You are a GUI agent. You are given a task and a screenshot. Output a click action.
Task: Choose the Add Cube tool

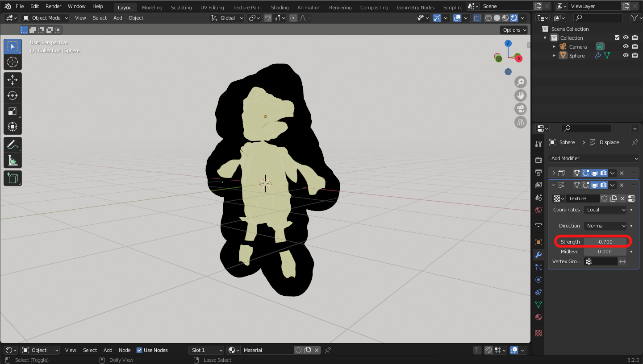[x=13, y=178]
